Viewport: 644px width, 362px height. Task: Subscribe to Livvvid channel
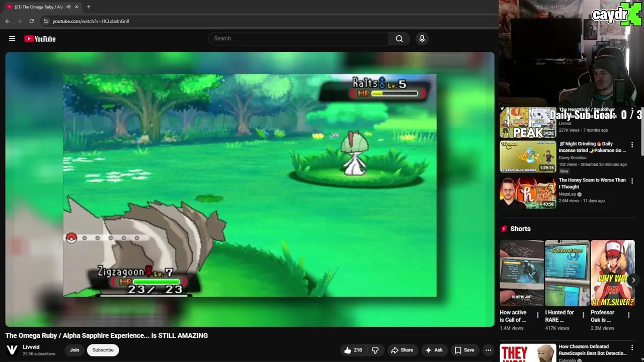(103, 350)
